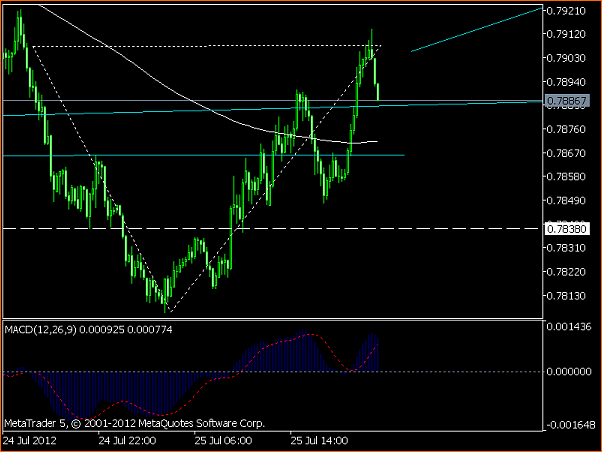
Task: Click the MACD value 0.000925
Action: coord(102,329)
